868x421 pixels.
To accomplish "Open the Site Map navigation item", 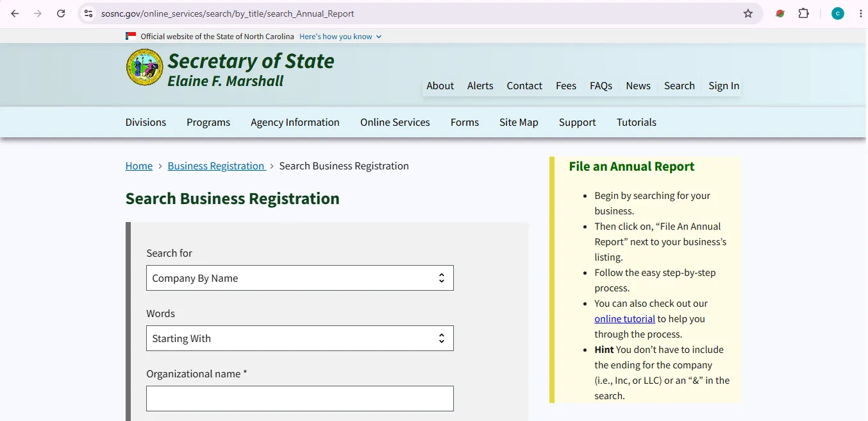I will click(x=519, y=122).
